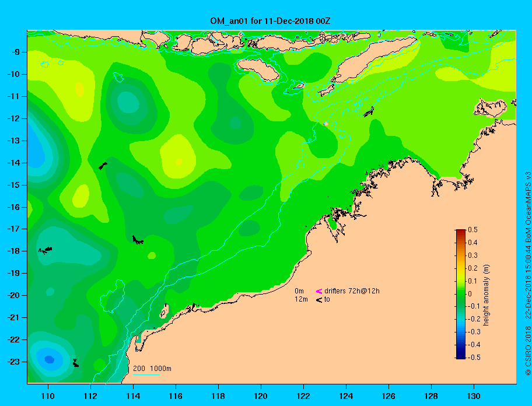Click longitude tick label 130
The image size is (532, 406).
pyautogui.click(x=474, y=396)
